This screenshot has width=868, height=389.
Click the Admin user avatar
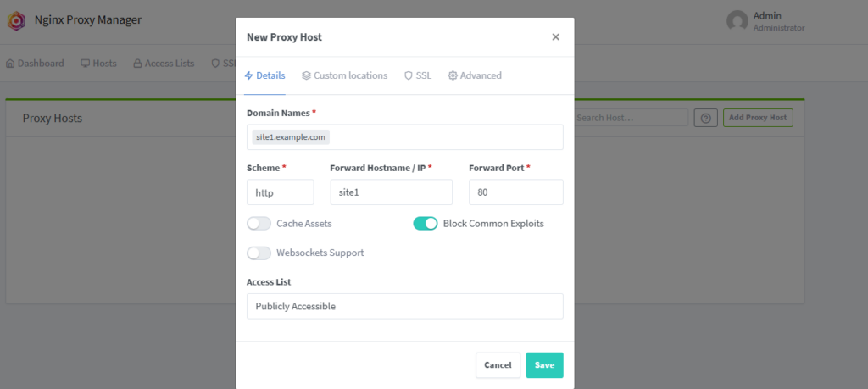click(x=737, y=21)
